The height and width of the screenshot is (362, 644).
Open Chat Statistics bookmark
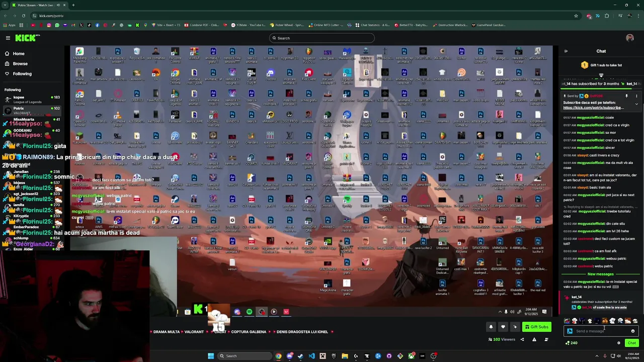pos(373,25)
